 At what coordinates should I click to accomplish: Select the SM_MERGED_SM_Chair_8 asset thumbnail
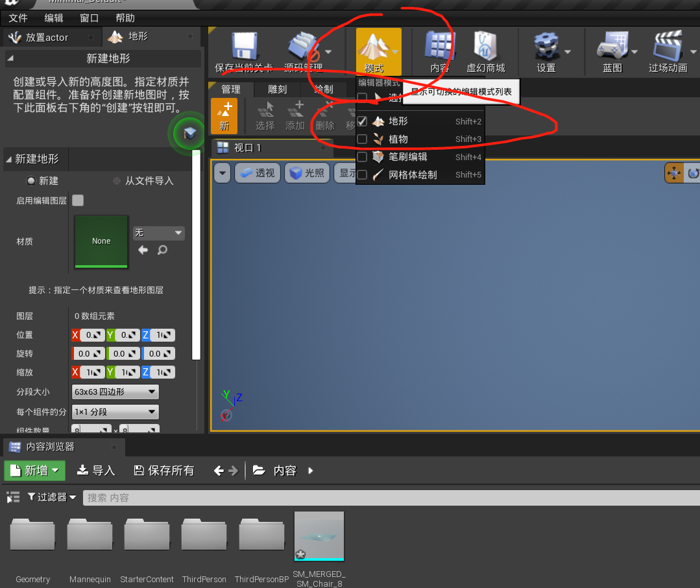(319, 536)
